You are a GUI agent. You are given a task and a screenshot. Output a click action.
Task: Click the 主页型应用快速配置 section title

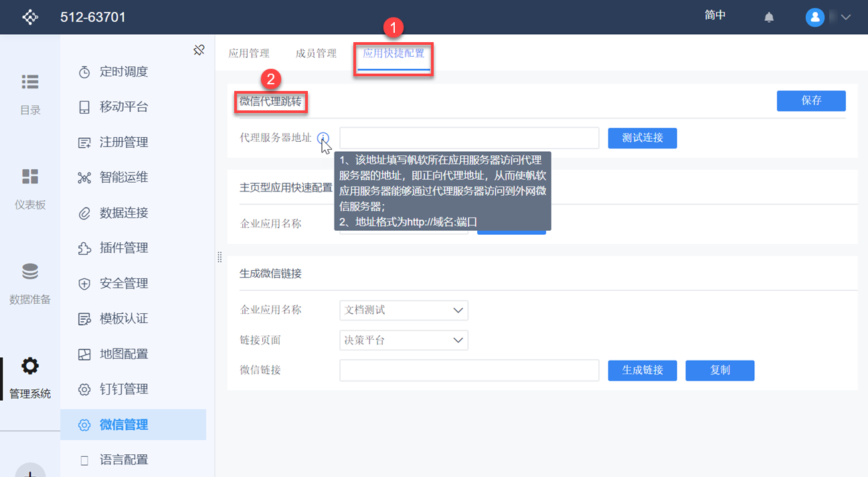(286, 188)
